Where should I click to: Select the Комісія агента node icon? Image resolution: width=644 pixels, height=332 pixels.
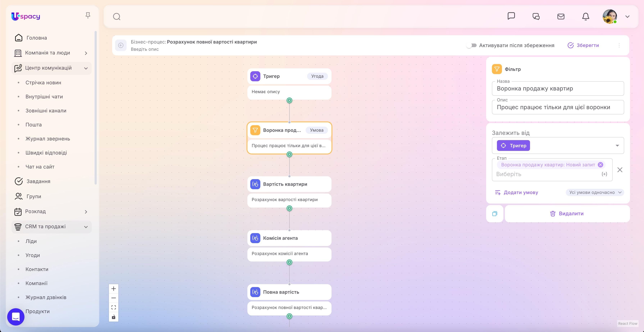[x=255, y=238]
